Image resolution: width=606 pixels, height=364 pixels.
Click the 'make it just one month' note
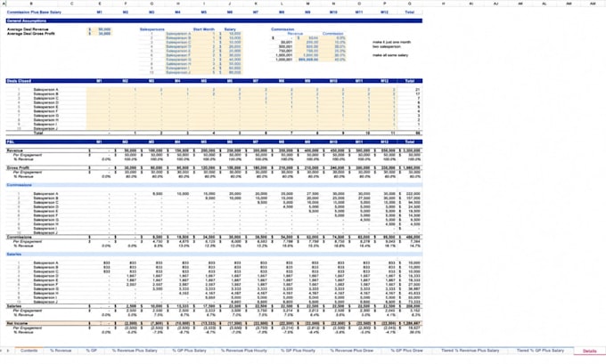[391, 42]
